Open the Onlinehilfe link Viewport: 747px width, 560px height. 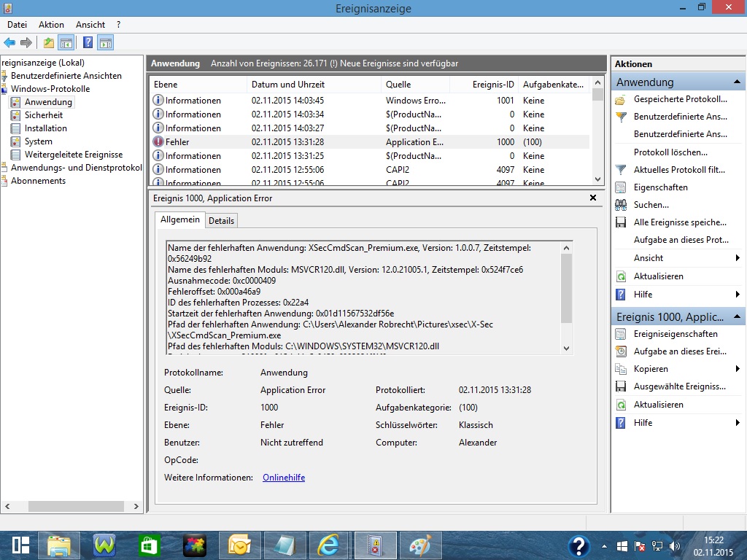(x=284, y=478)
